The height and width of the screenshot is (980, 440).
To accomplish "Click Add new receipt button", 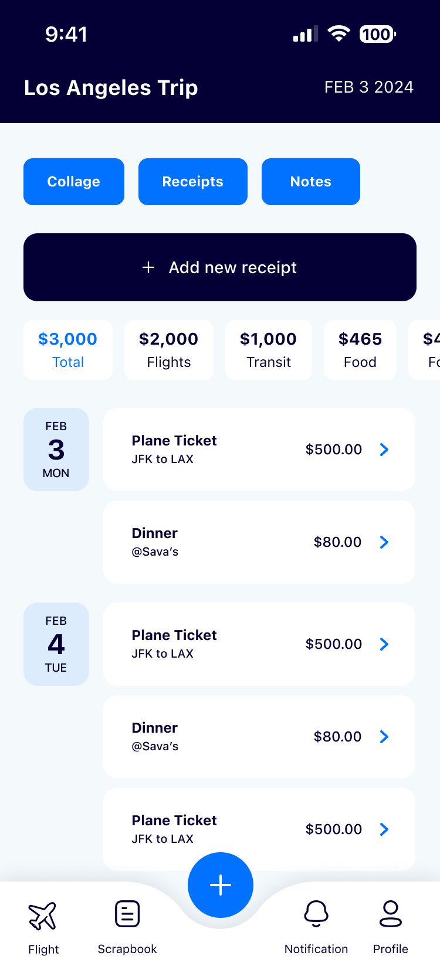I will point(220,267).
